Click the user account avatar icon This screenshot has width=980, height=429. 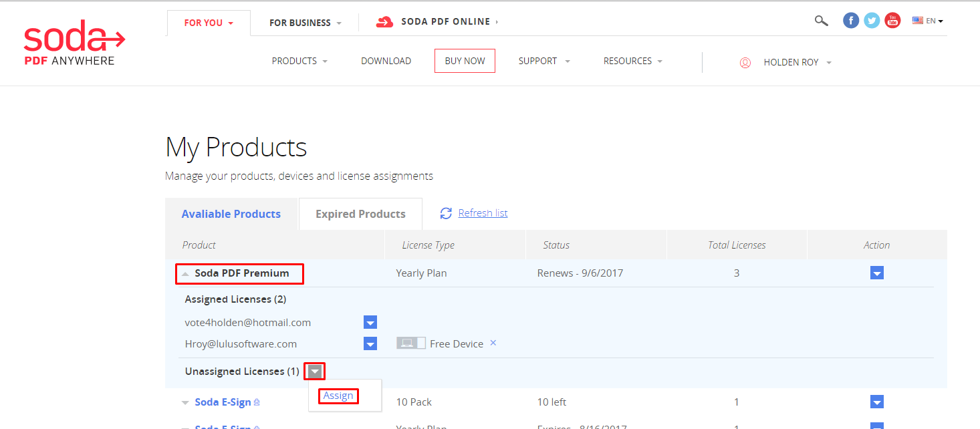(x=745, y=63)
